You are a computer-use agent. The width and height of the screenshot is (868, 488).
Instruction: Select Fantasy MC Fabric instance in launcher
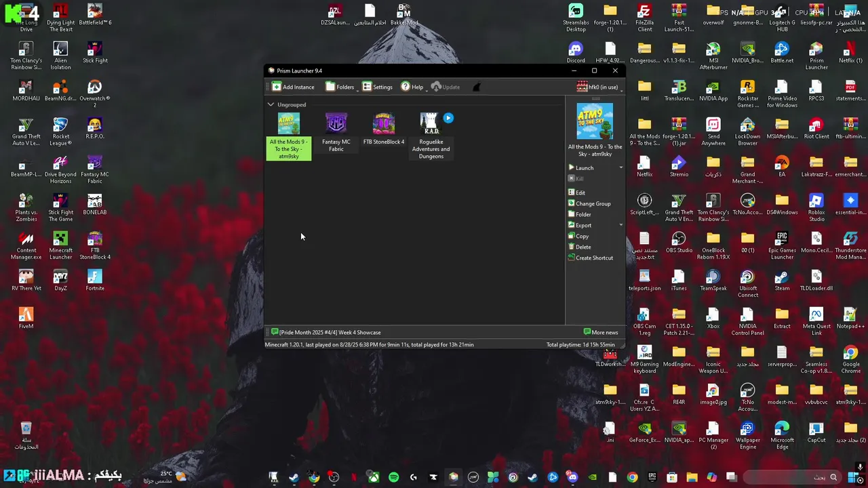pos(336,133)
